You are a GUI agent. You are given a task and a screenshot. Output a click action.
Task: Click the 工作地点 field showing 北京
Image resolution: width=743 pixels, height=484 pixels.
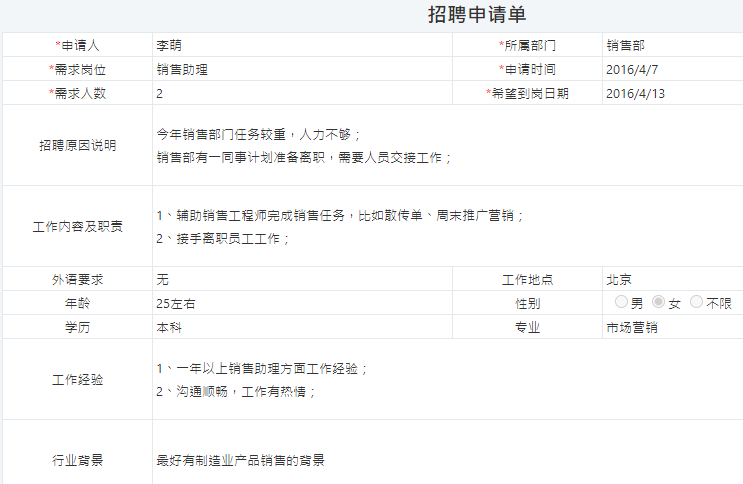click(x=671, y=279)
